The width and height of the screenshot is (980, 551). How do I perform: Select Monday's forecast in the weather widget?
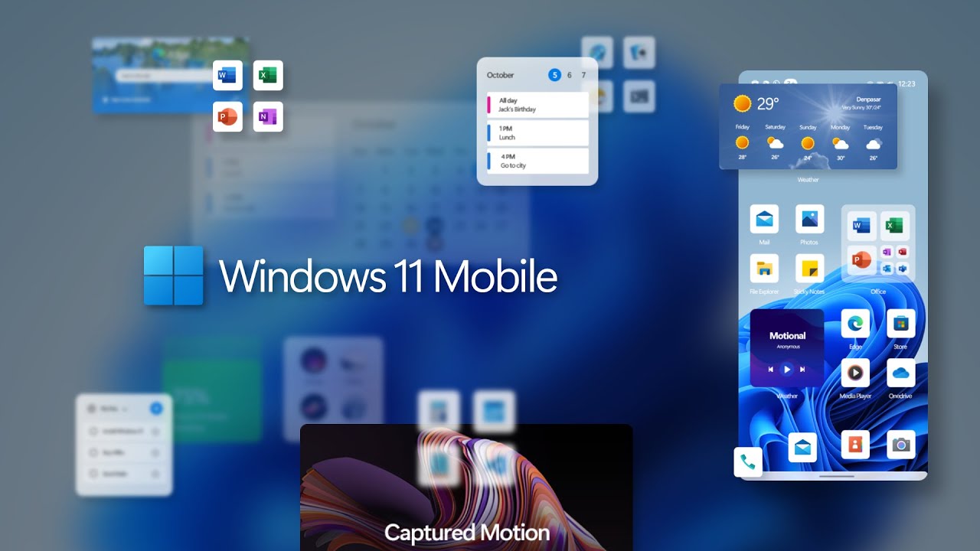(841, 142)
